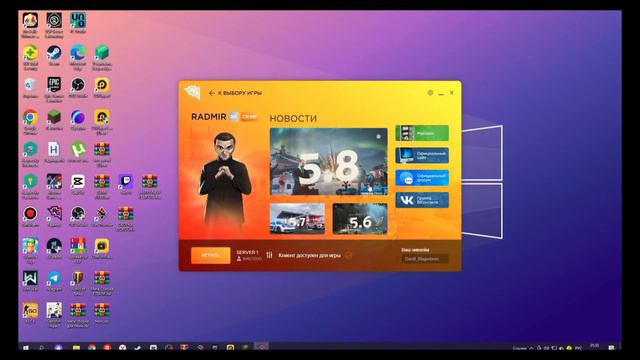
Task: Minimize the Radmir launcher window
Action: [441, 93]
